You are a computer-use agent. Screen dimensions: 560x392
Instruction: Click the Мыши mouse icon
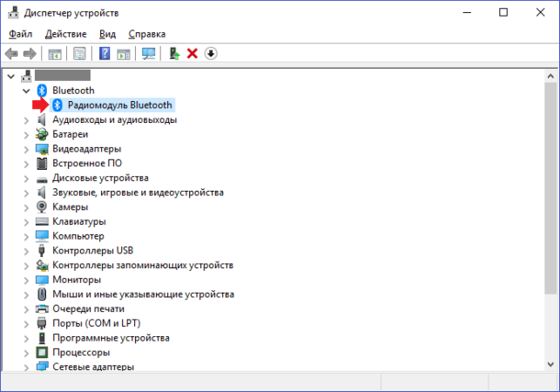(42, 294)
